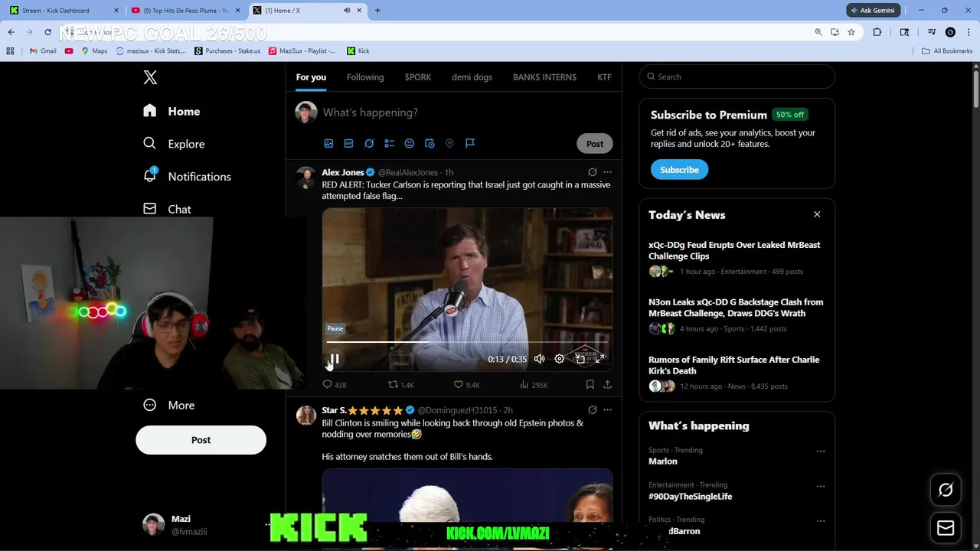Open the Marlon trending topic
Image resolution: width=980 pixels, height=551 pixels.
coord(663,461)
